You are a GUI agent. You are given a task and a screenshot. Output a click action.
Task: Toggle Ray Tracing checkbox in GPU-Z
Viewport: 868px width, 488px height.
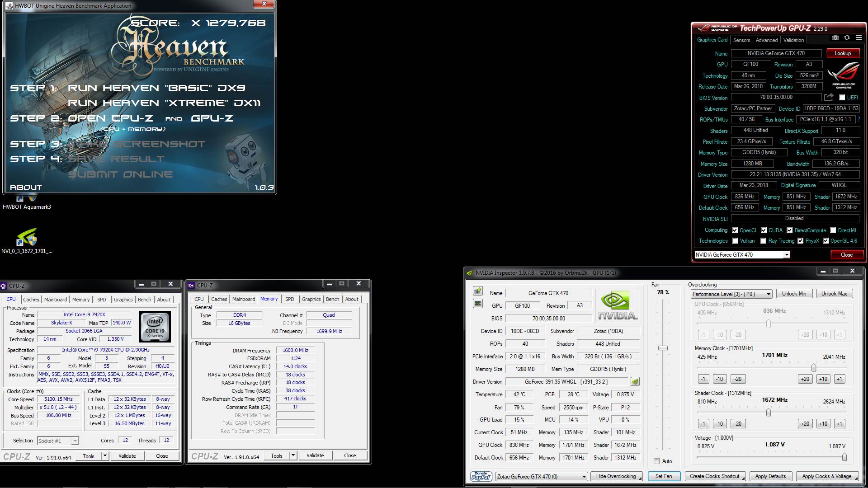764,241
